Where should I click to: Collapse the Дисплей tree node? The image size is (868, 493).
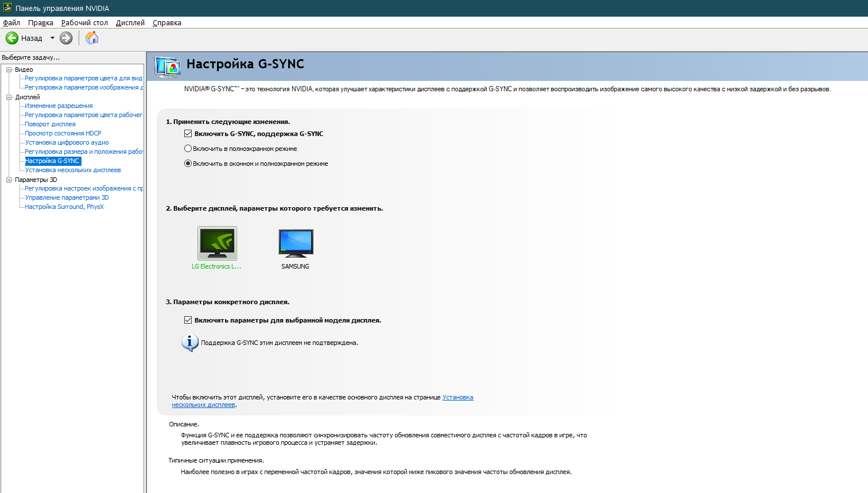9,97
